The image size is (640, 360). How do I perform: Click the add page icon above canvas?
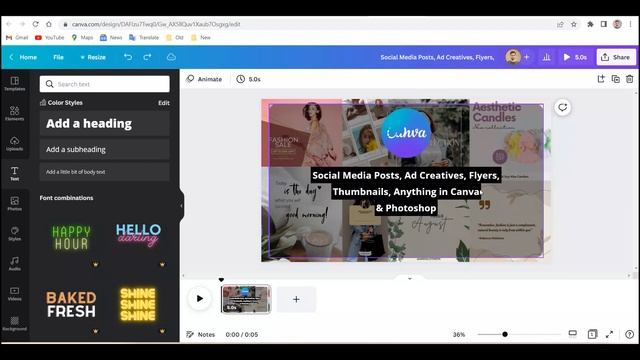(601, 79)
